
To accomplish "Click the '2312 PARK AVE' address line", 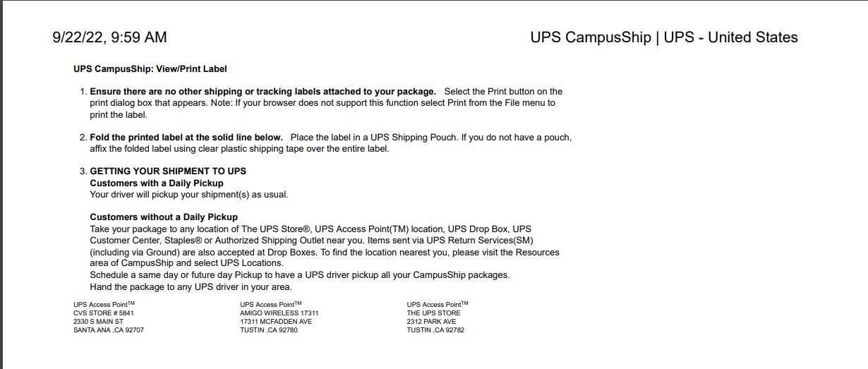I will [431, 321].
